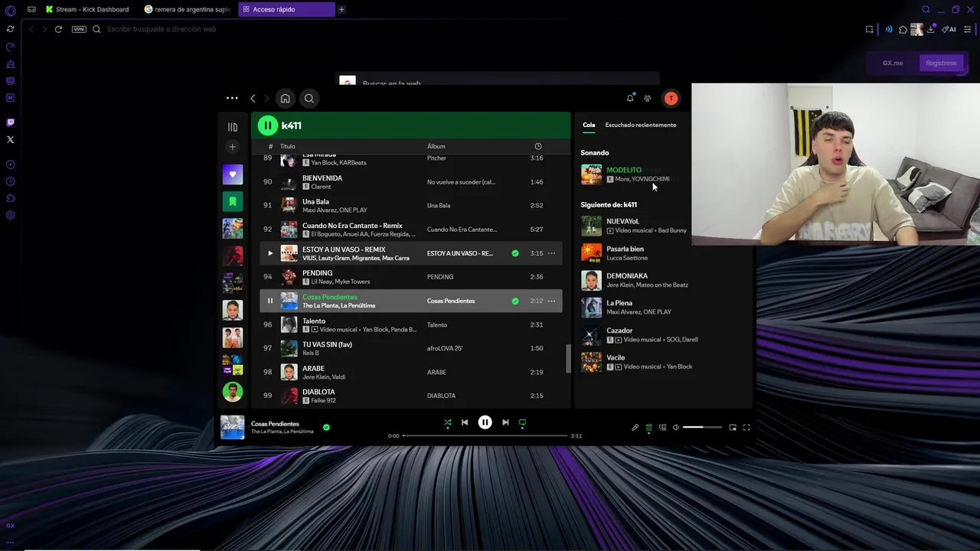The width and height of the screenshot is (980, 551).
Task: Open Cosas Pendientes cover in player bar
Action: (233, 427)
